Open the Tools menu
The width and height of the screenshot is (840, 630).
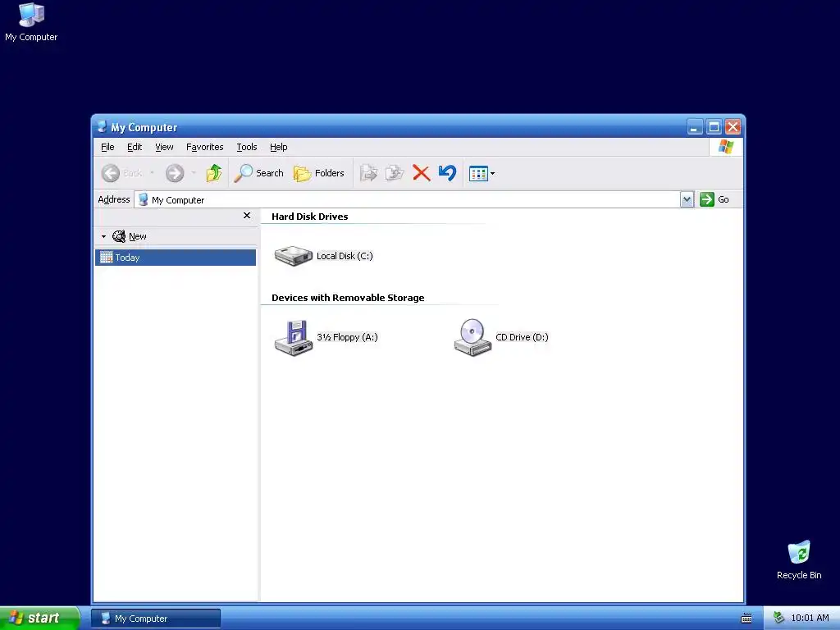[247, 147]
